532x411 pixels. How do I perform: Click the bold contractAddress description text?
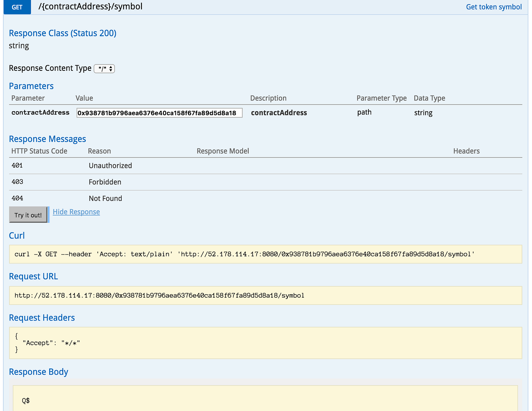coord(279,113)
